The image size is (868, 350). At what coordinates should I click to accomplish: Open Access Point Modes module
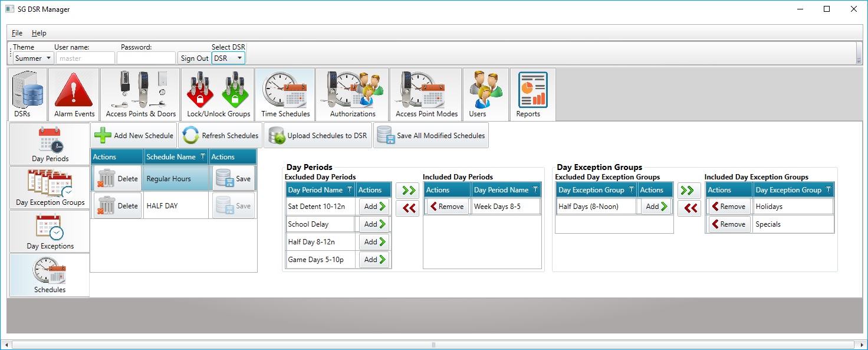point(426,94)
